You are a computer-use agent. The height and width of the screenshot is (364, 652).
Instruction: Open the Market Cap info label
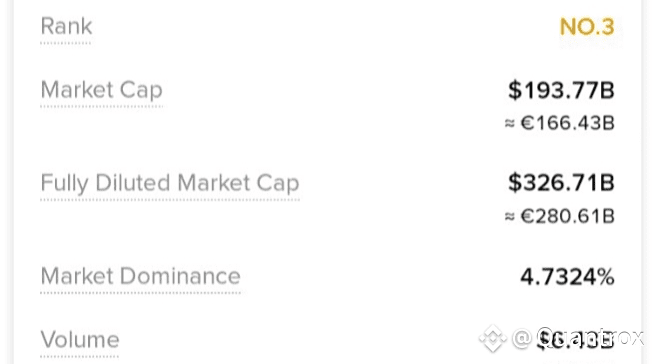[x=101, y=90]
